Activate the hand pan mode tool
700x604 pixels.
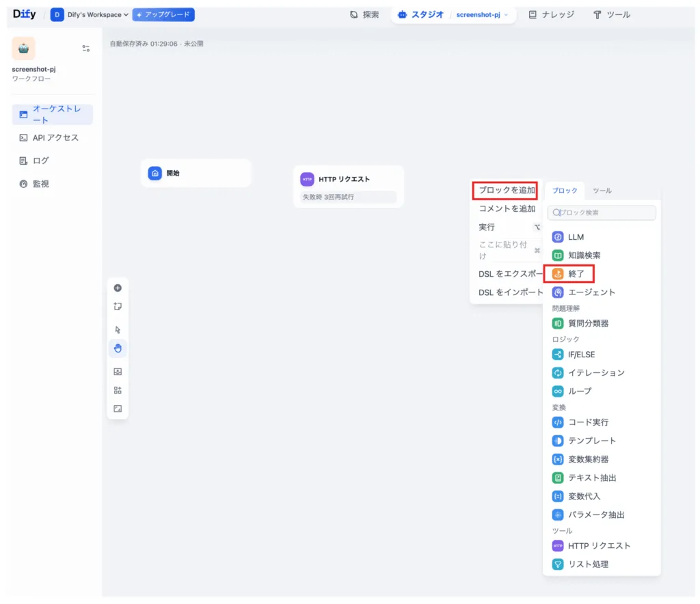118,348
